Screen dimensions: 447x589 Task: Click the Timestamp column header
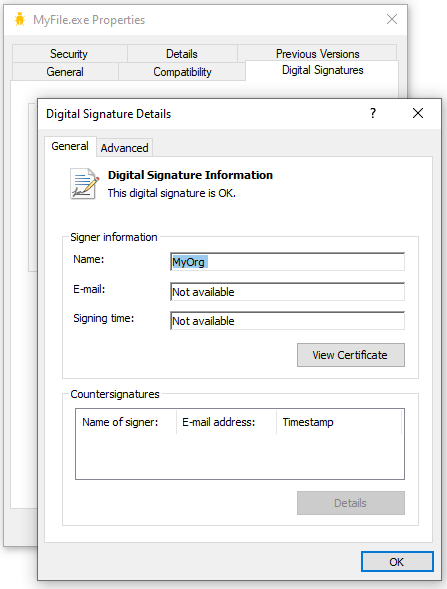339,422
